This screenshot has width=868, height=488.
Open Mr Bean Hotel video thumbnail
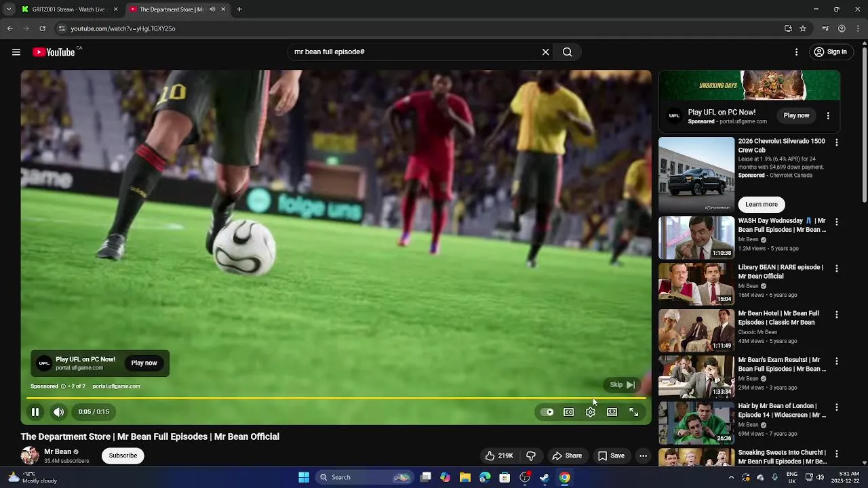coord(696,331)
